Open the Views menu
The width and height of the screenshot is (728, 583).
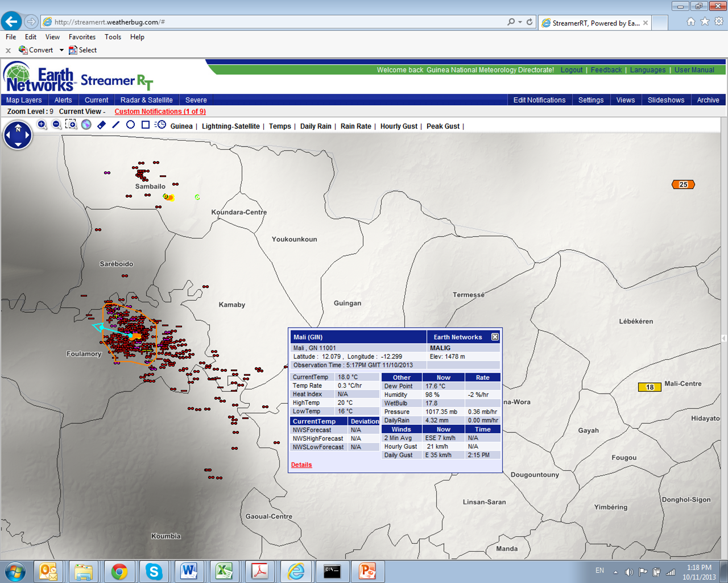626,100
